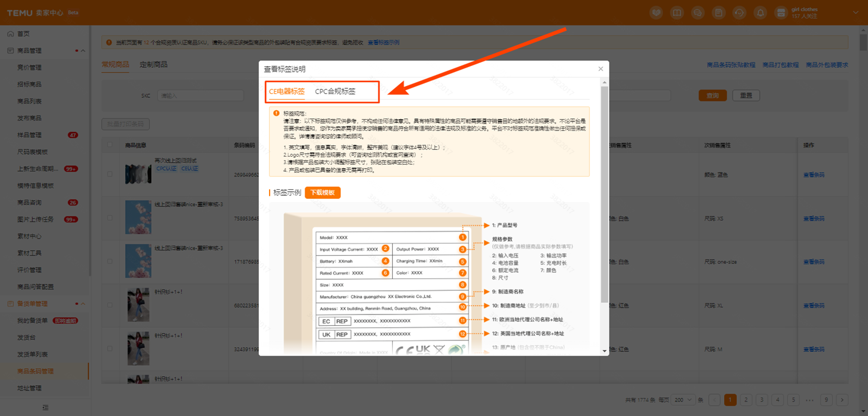Switch to the CPC合规标签 tab
This screenshot has width=868, height=416.
pyautogui.click(x=335, y=91)
